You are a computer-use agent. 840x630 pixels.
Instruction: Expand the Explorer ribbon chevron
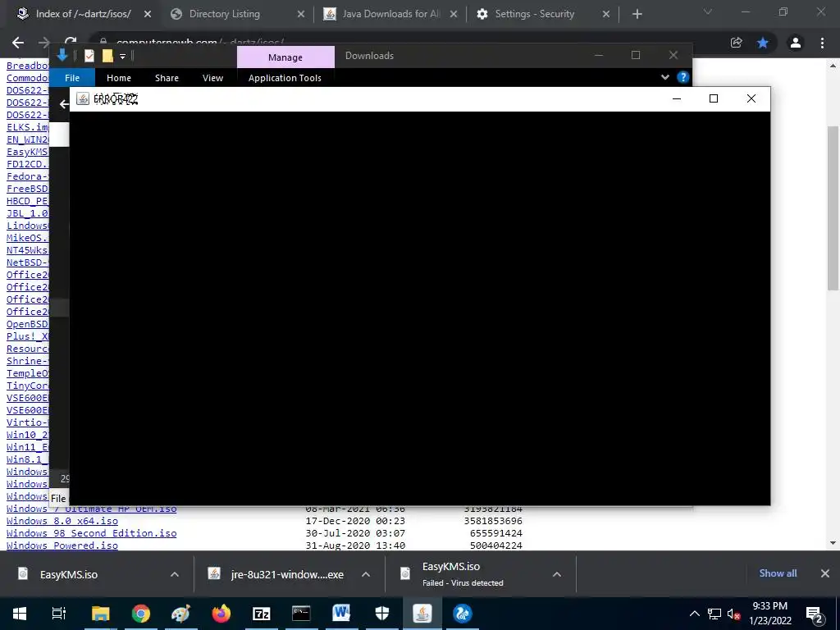[664, 77]
